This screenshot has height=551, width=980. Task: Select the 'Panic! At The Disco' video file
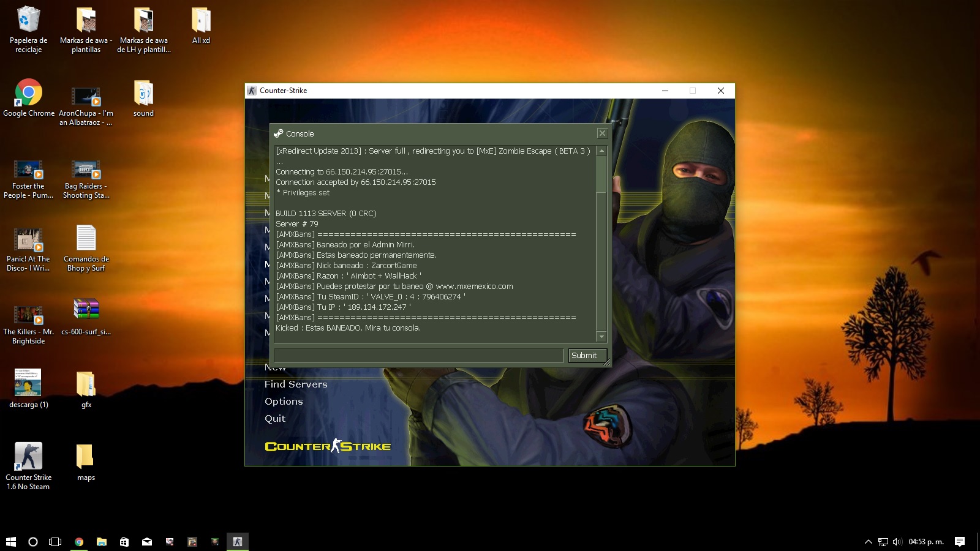(x=28, y=250)
